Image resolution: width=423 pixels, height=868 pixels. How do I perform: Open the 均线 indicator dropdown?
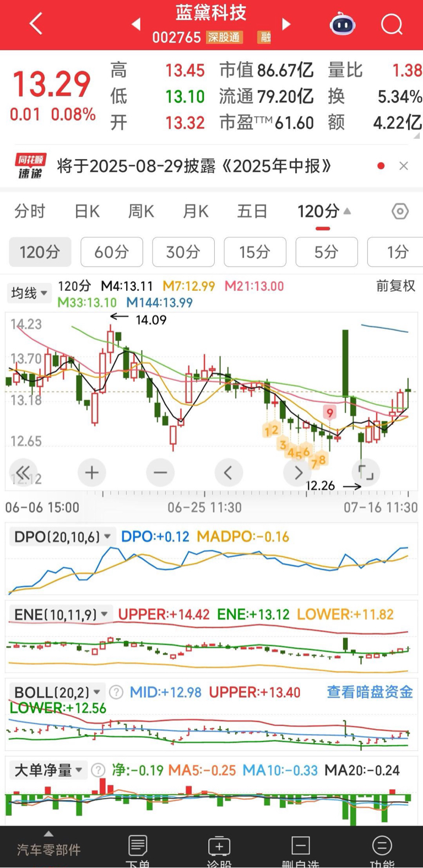tap(29, 293)
